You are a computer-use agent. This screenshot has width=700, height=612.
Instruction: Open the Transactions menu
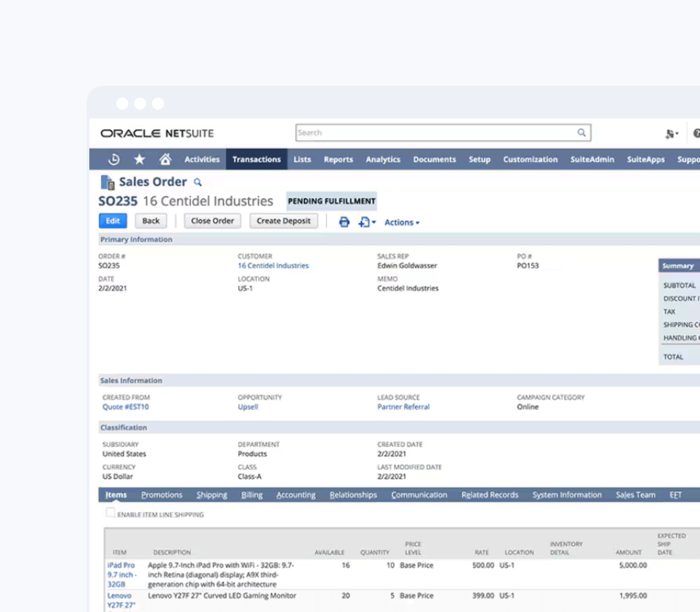pos(256,159)
